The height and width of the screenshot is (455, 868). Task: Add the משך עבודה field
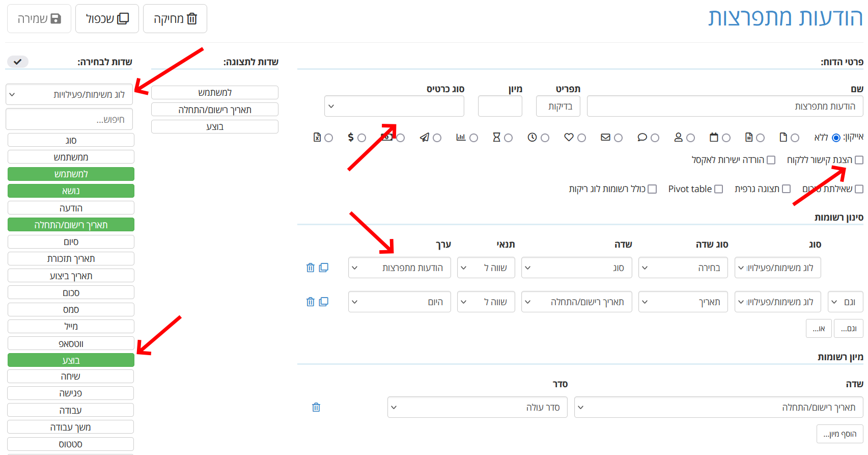[71, 427]
